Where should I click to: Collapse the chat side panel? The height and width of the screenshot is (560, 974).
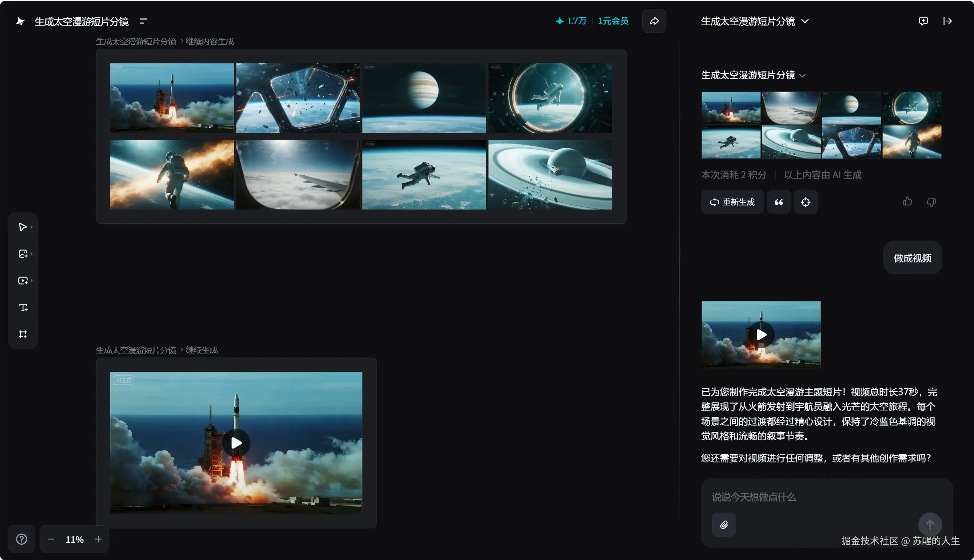(948, 21)
